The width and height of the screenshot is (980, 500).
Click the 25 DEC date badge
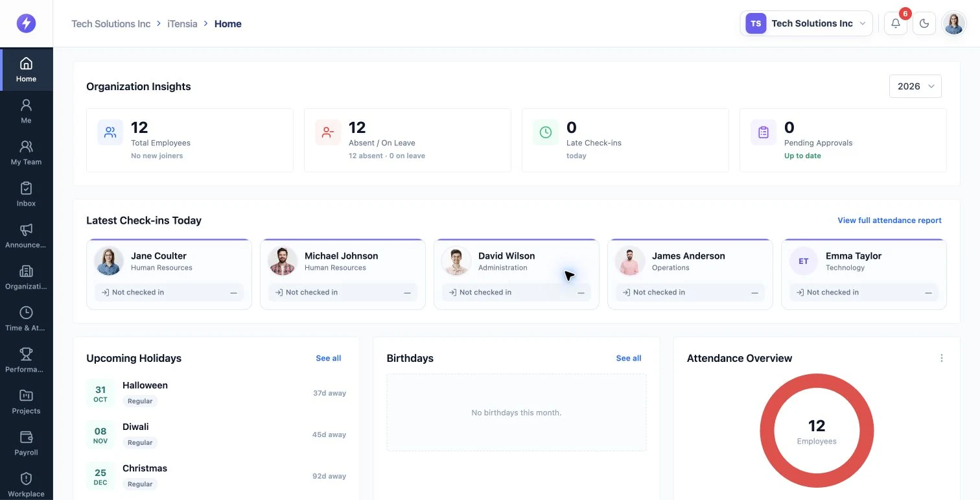click(100, 477)
